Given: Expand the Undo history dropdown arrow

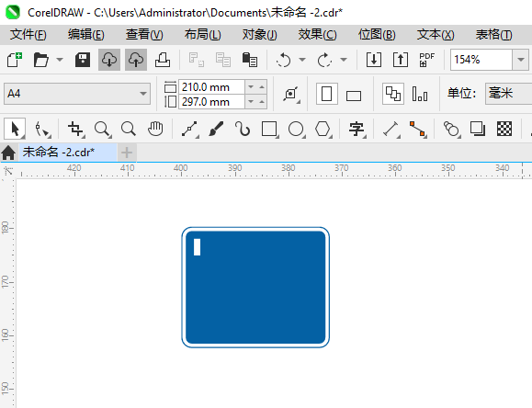Looking at the screenshot, I should click(302, 60).
